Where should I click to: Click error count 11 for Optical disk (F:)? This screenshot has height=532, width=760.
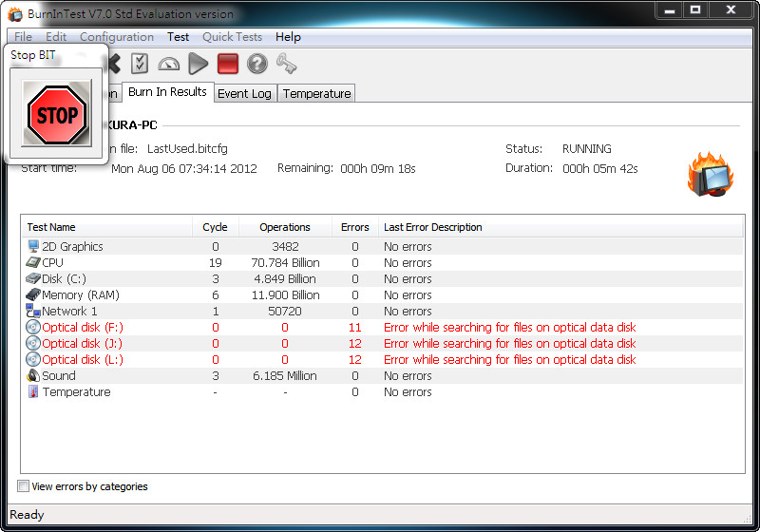click(354, 327)
